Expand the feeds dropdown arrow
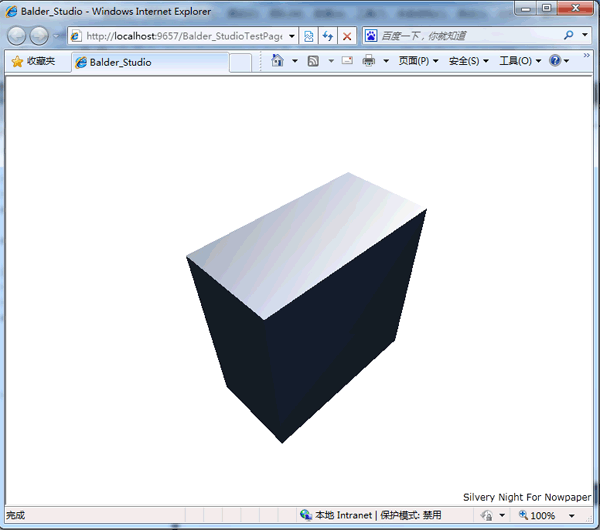This screenshot has width=600, height=530. point(331,61)
